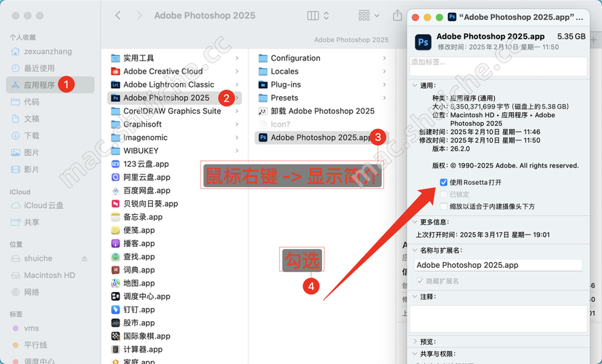602x364 pixels.
Task: Select 贝锐向日葵.app
Action: (x=174, y=204)
